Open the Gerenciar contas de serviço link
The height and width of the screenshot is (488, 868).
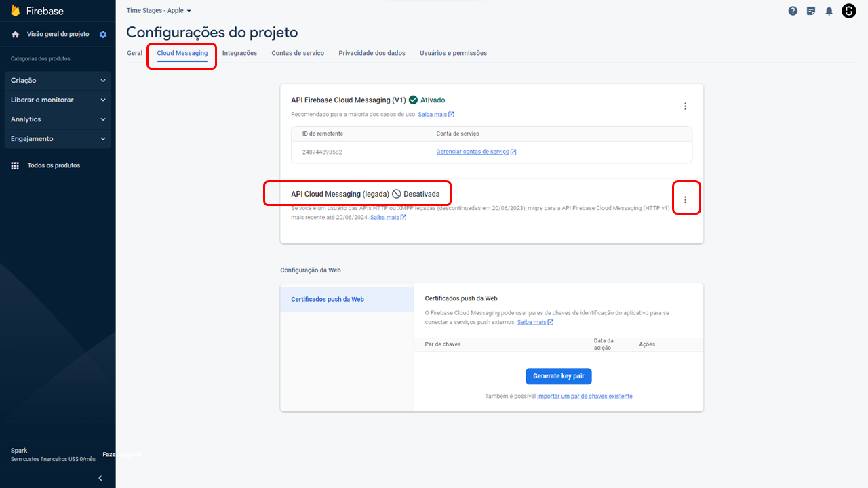(473, 152)
